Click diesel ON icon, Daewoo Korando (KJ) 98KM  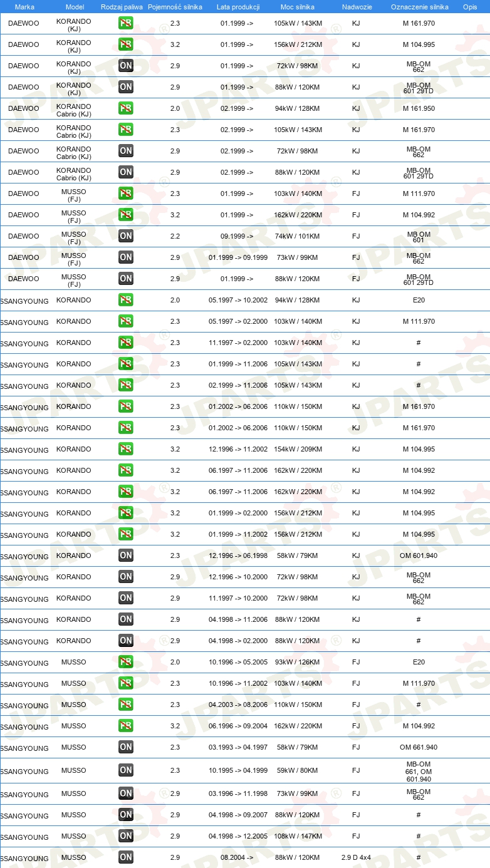coord(126,66)
